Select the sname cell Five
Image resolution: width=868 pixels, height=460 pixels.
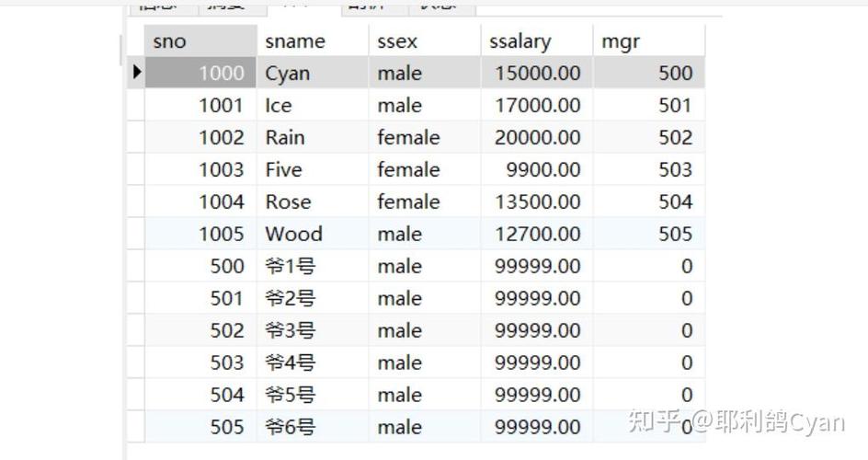pyautogui.click(x=313, y=169)
